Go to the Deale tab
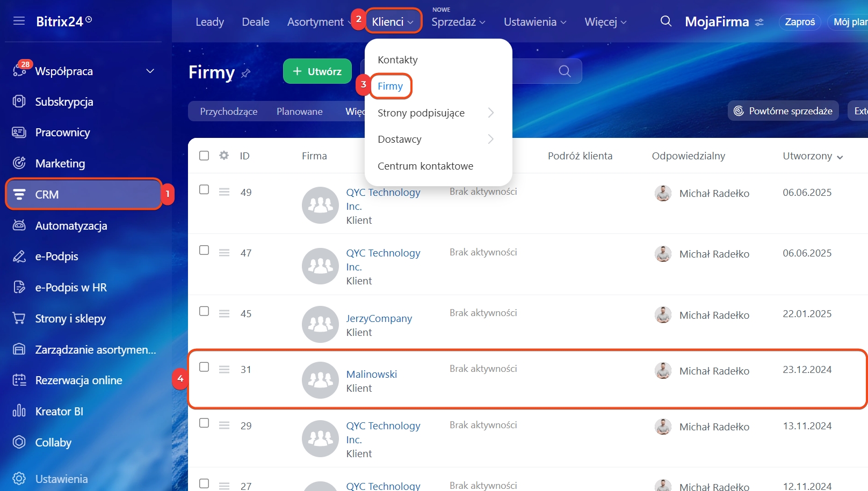This screenshot has width=868, height=491. (x=256, y=22)
